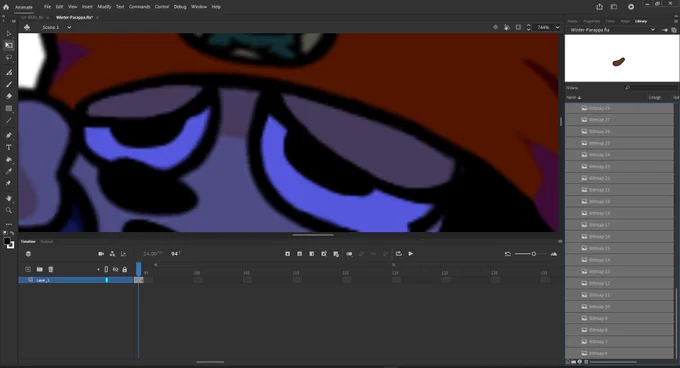The image size is (680, 368).
Task: Toggle outline view for all layers
Action: click(x=106, y=269)
